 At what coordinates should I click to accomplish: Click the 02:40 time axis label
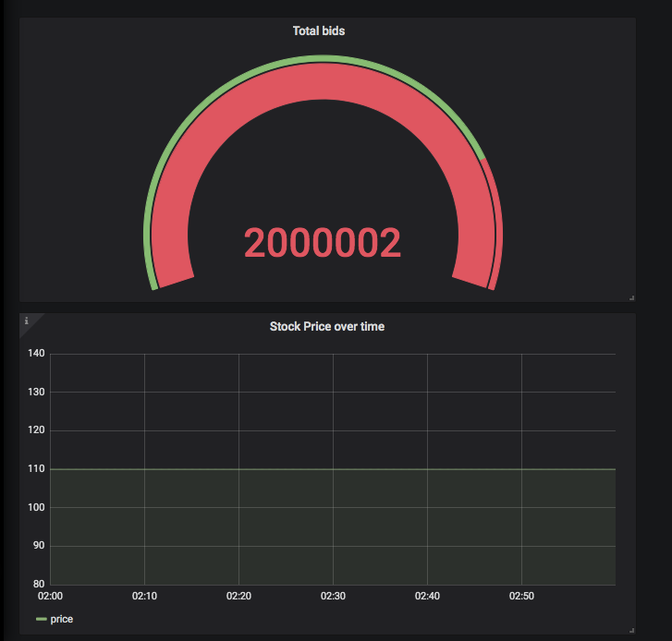tap(427, 597)
